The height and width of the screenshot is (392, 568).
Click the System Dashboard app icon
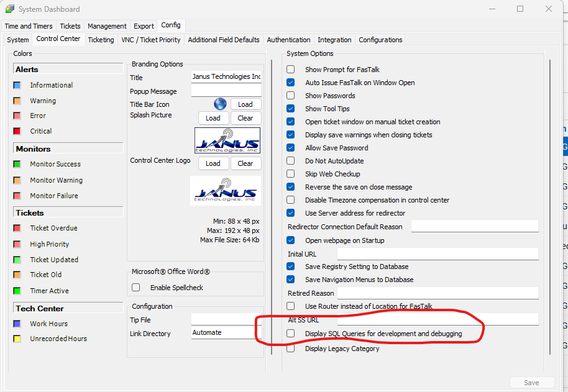pos(10,9)
